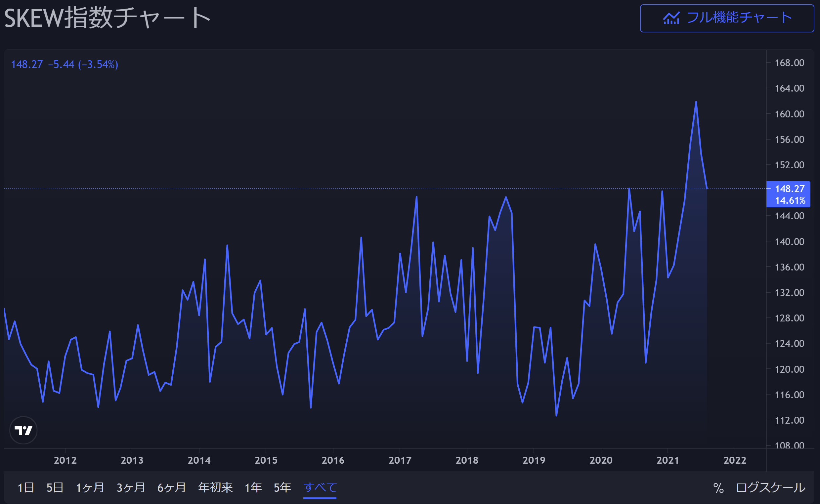Select the 1日 time range
The height and width of the screenshot is (504, 820).
tap(26, 488)
